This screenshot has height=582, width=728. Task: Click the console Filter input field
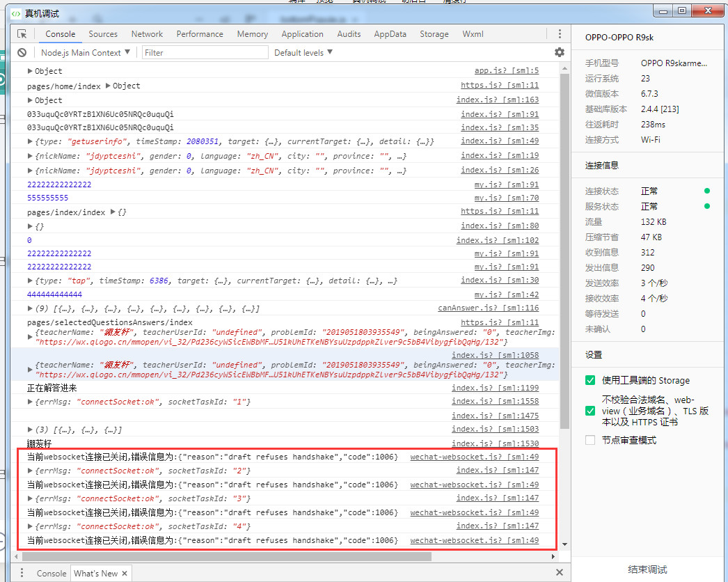pos(205,53)
